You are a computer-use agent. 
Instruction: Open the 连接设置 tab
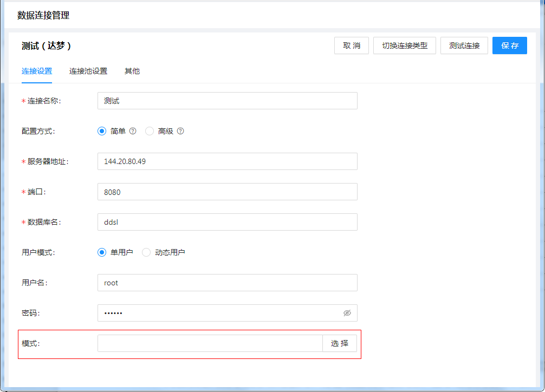(37, 71)
